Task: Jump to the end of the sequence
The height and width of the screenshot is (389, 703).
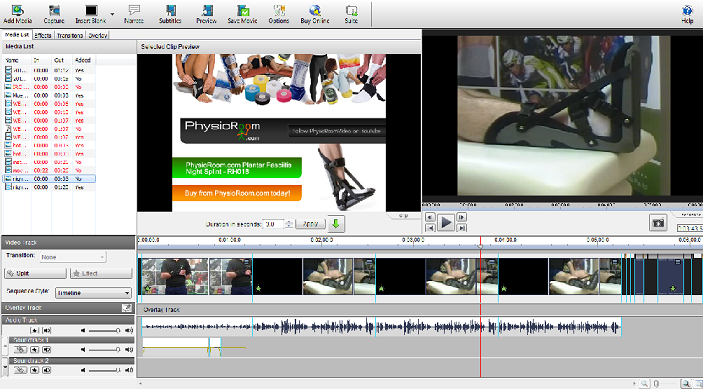Action: click(461, 228)
